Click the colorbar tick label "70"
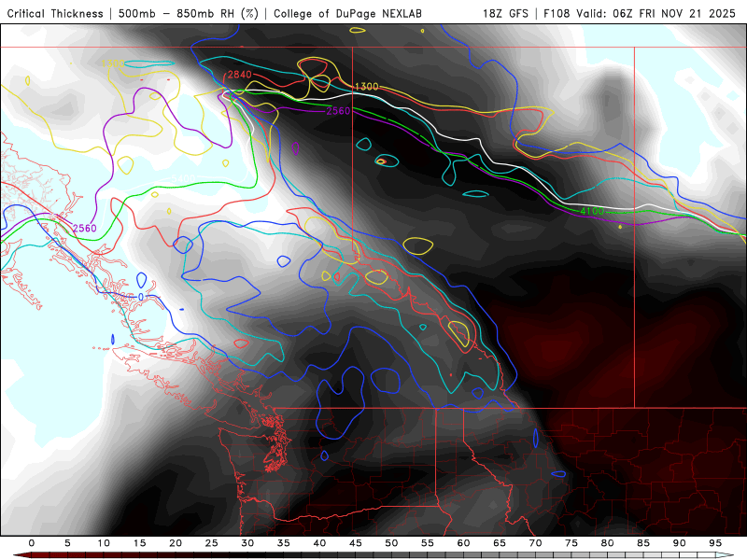 [x=535, y=543]
